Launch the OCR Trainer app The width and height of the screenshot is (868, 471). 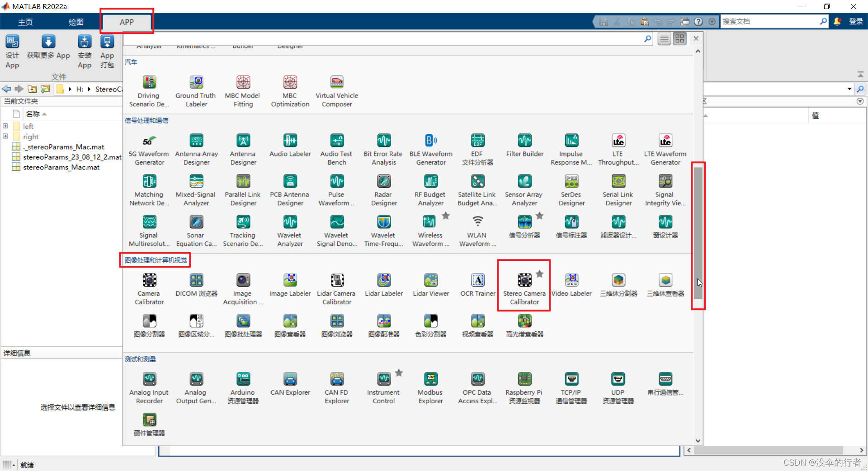[477, 285]
